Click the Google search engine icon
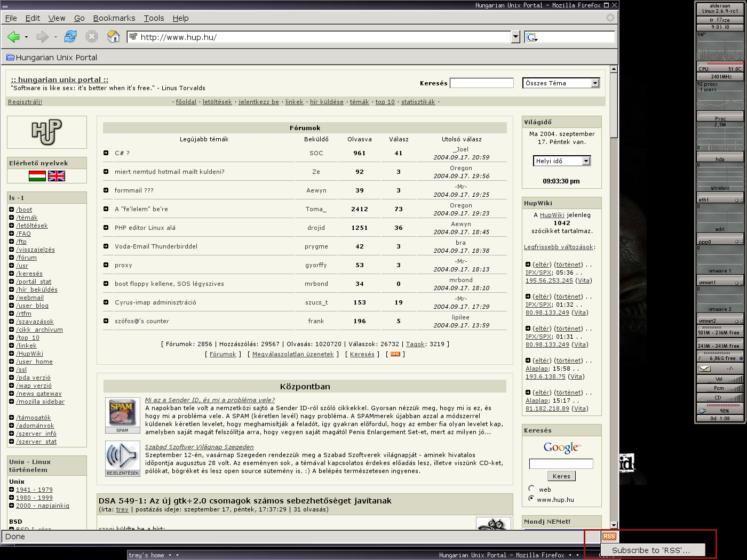Viewport: 747px width, 560px height. coord(532,37)
